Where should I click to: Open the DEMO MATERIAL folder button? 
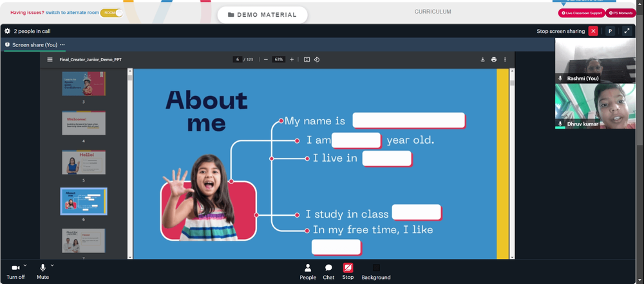pyautogui.click(x=262, y=15)
